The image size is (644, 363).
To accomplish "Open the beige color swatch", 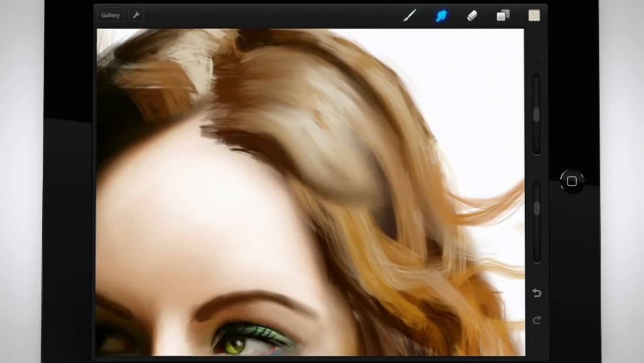I will (x=534, y=16).
